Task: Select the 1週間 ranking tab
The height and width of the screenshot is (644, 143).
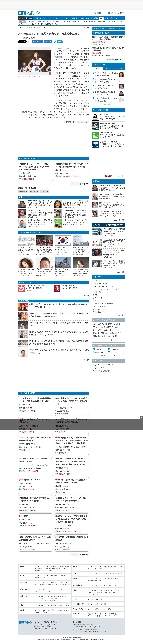Action: click(119, 68)
